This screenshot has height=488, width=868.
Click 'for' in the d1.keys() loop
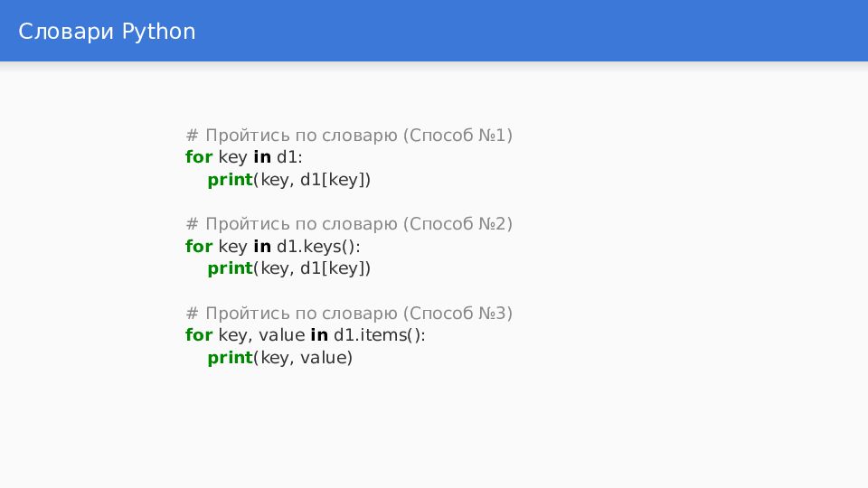199,246
